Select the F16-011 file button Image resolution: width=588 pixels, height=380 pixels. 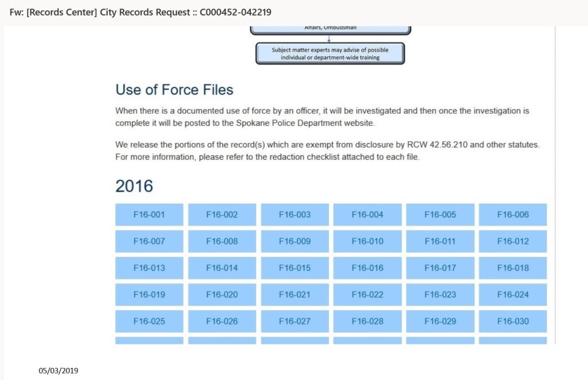(x=440, y=242)
